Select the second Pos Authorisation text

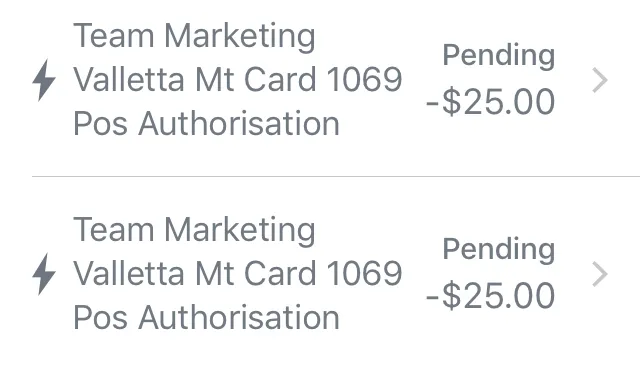[207, 317]
